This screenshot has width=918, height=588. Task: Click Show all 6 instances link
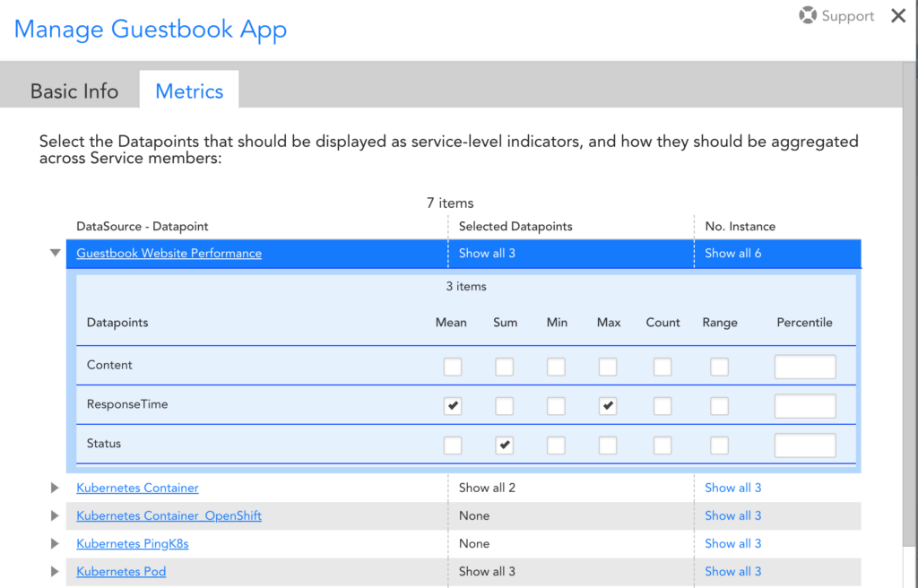733,253
